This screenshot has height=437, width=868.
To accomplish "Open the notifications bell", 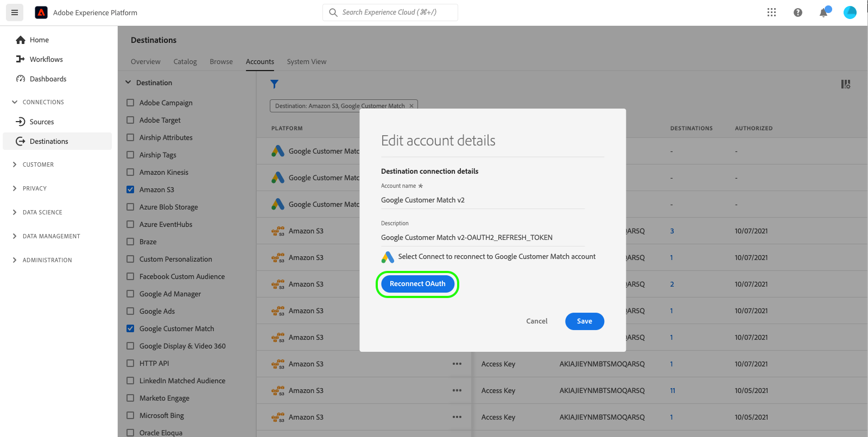I will click(x=823, y=13).
